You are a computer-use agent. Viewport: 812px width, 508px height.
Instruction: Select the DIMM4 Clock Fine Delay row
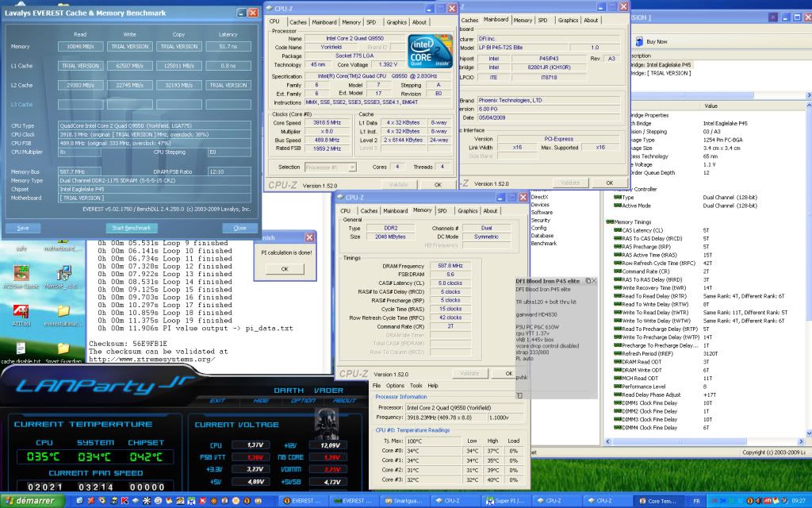pos(705,428)
